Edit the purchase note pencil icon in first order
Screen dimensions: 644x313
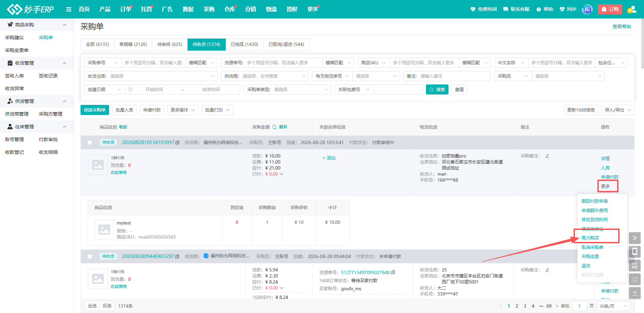click(x=547, y=156)
